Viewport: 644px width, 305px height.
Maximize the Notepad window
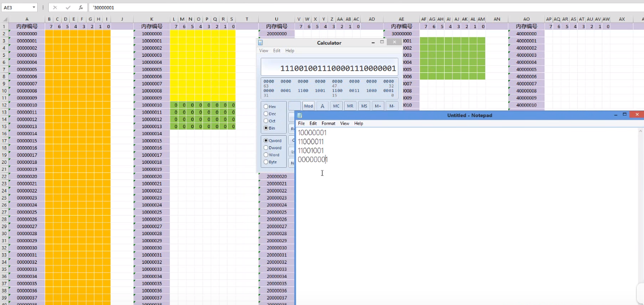click(x=625, y=115)
